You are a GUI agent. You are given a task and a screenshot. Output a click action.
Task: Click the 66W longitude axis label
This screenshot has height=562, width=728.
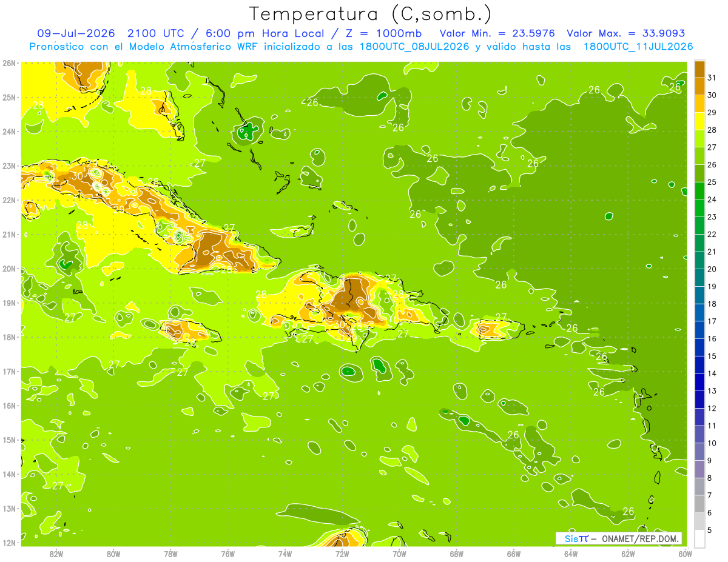[514, 554]
